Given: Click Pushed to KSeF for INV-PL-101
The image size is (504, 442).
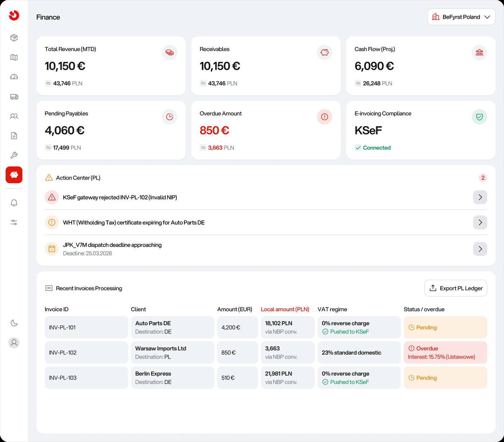Looking at the screenshot, I should pyautogui.click(x=346, y=332).
